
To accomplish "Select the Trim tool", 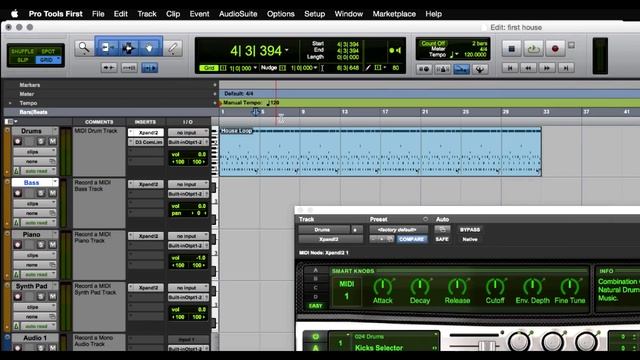I will pyautogui.click(x=107, y=48).
